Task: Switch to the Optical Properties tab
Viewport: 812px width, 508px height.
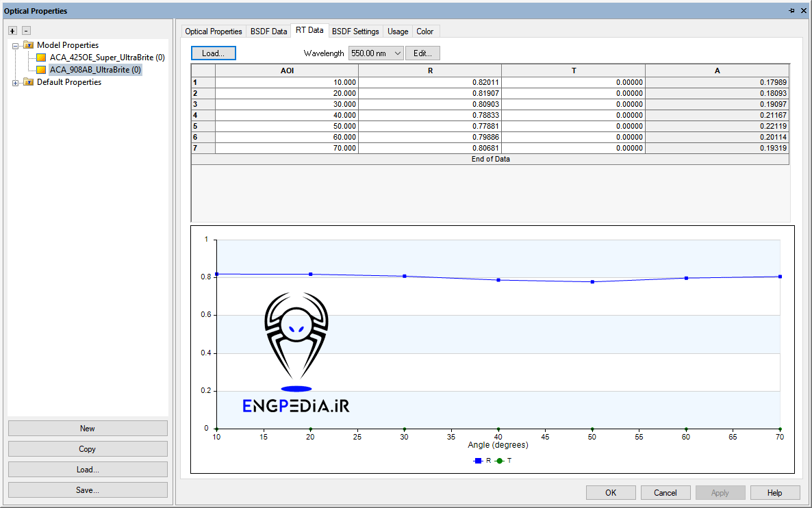Action: click(214, 31)
